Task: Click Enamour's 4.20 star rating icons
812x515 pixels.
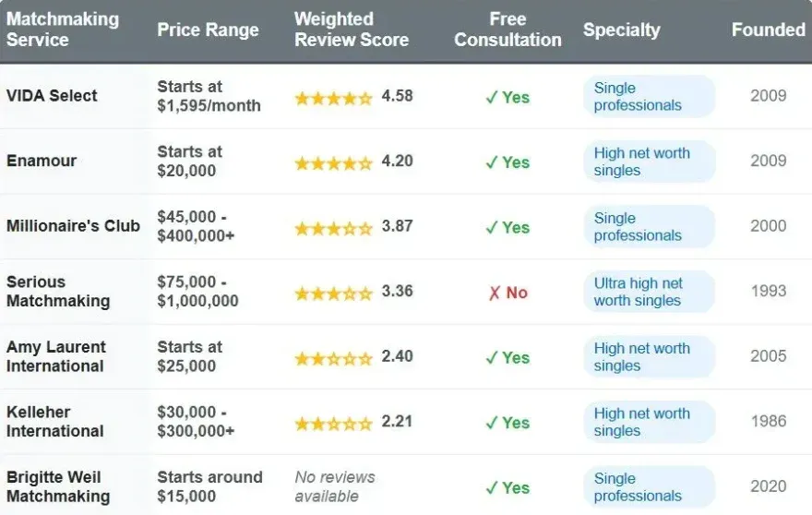Action: [333, 163]
